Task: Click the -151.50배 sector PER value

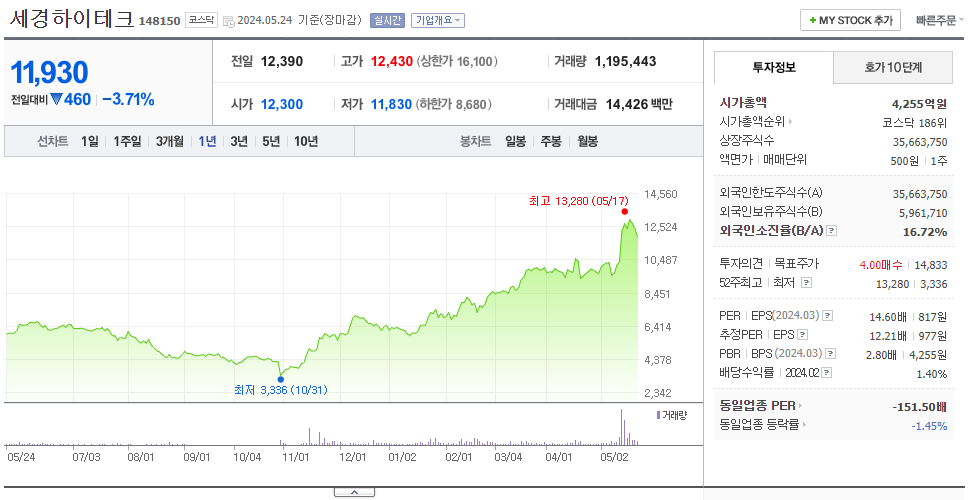Action: coord(920,407)
